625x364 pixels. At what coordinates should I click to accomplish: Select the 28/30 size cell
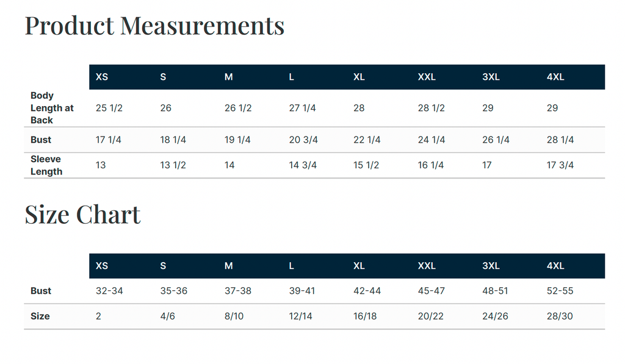(x=560, y=316)
